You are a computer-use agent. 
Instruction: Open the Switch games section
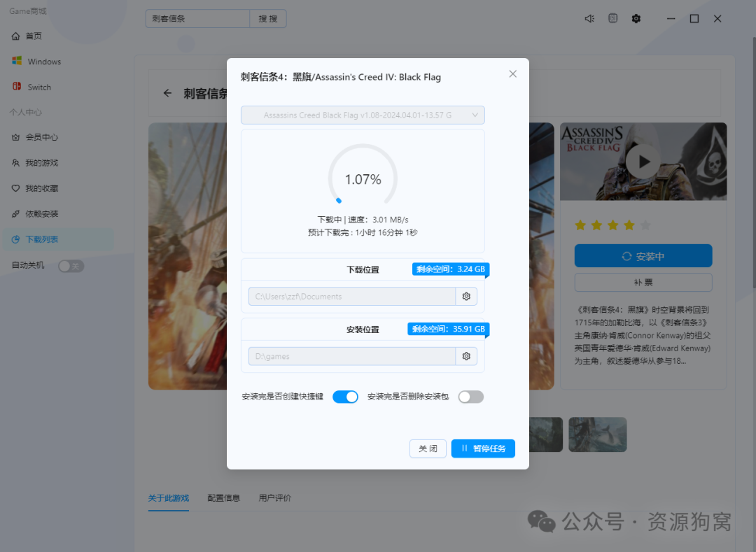point(31,87)
